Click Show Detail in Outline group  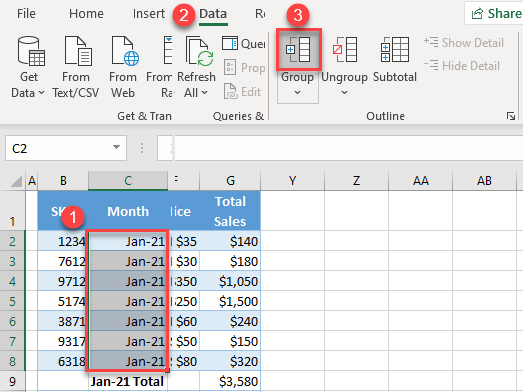tap(464, 43)
